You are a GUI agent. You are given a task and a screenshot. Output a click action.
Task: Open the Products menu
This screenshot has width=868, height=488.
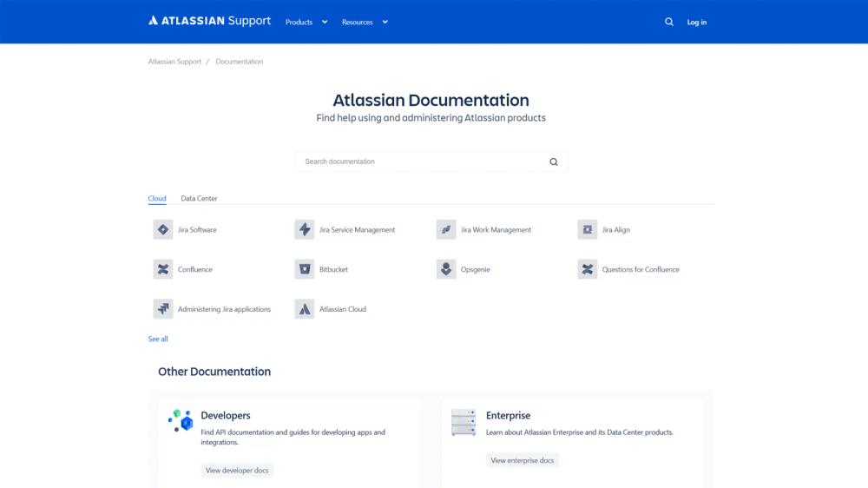(x=299, y=23)
